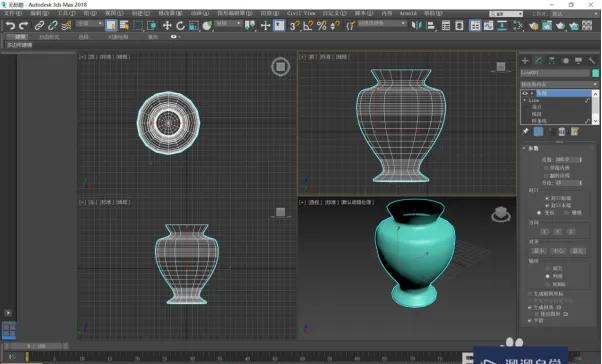Screen dimensions: 602x364
Task: Open the reference coordinate system dropdown
Action: [x=228, y=24]
